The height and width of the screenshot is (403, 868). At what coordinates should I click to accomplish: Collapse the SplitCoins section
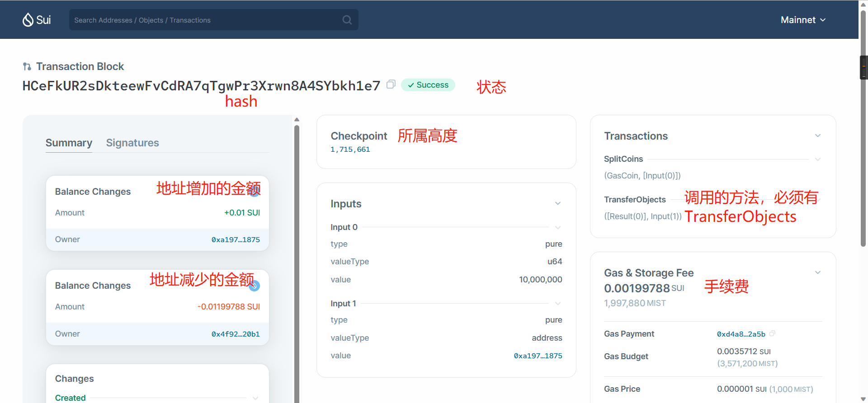point(817,159)
